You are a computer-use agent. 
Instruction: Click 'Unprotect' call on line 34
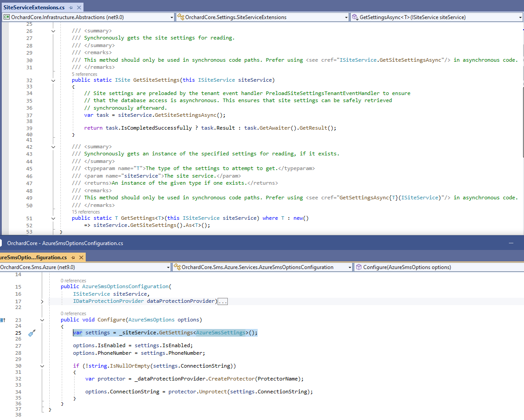[213, 392]
